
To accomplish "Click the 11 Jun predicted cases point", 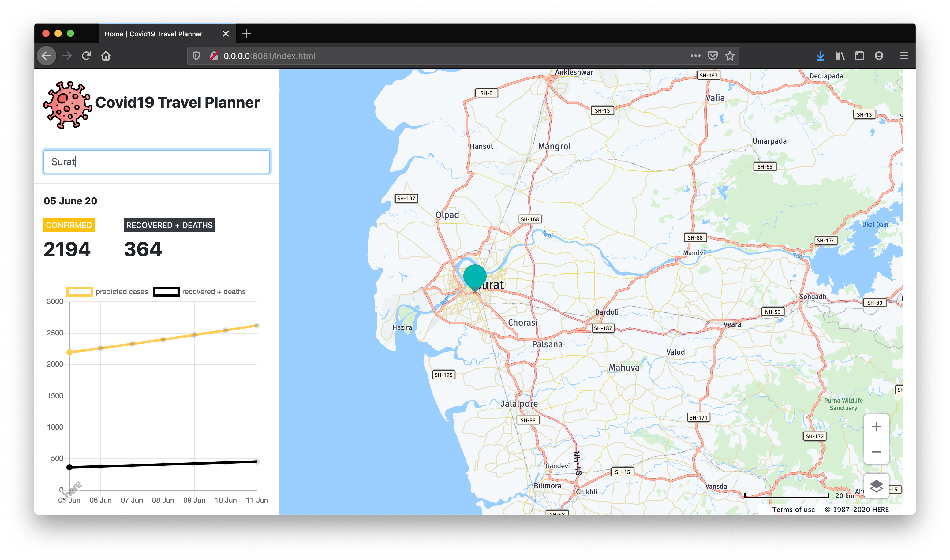I will pyautogui.click(x=257, y=325).
